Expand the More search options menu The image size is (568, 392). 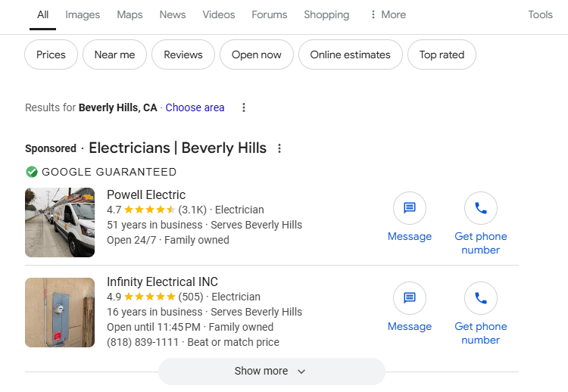tap(388, 15)
